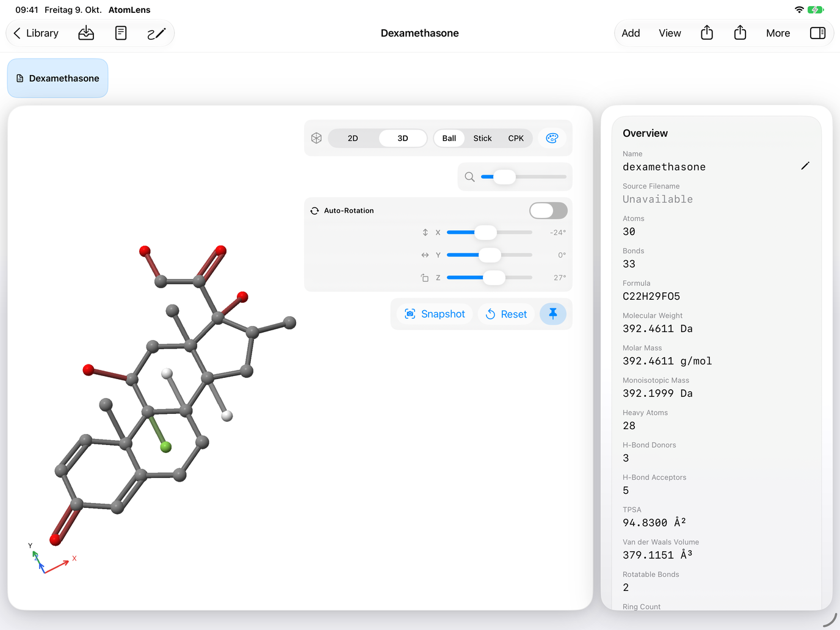Switch to 2D view mode
Screen dimensions: 840x630
(x=353, y=138)
